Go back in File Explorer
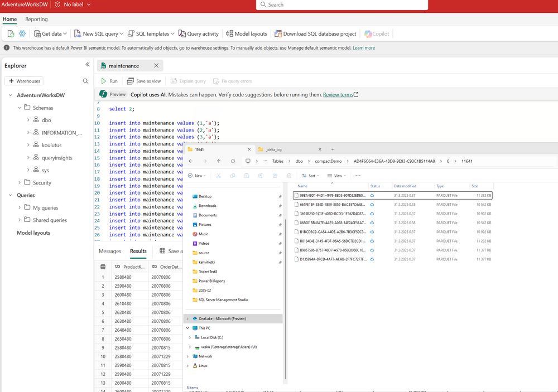This screenshot has height=392, width=558. pyautogui.click(x=191, y=161)
